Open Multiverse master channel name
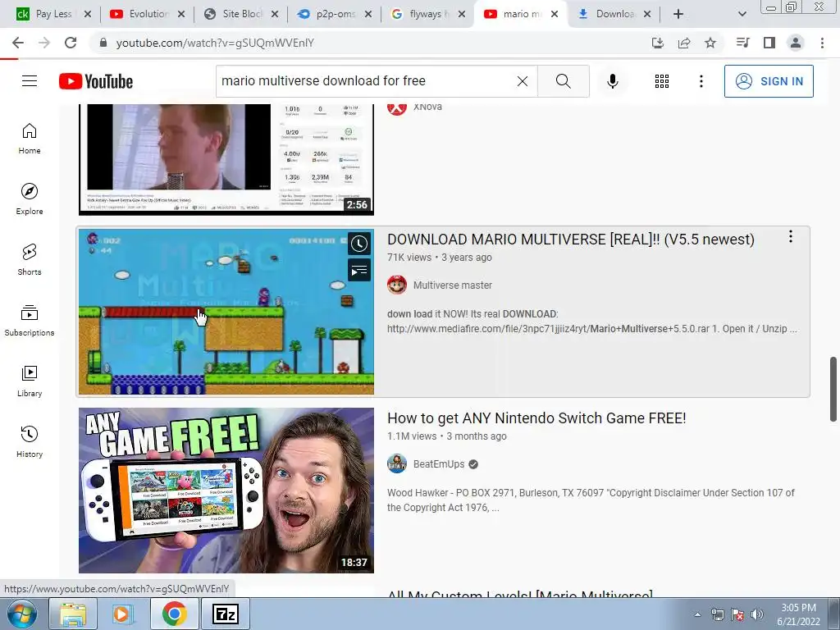Screen dimensions: 840x630 453,285
